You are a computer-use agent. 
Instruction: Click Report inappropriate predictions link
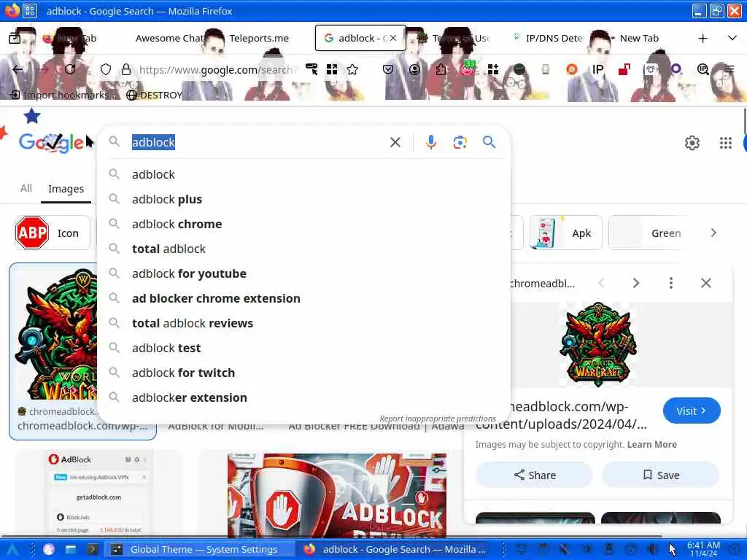click(x=438, y=418)
